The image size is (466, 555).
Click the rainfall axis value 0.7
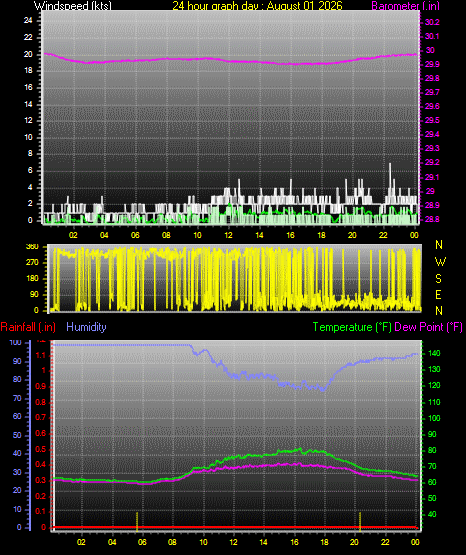41,418
